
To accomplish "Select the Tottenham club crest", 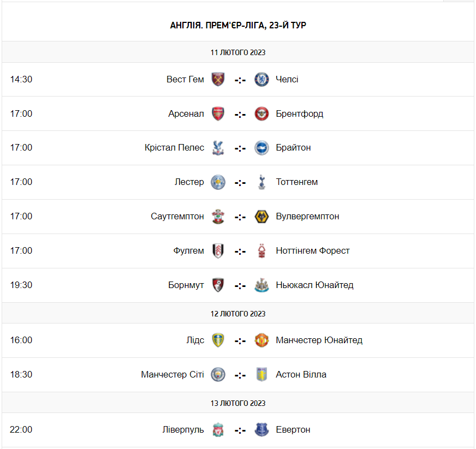I will pyautogui.click(x=261, y=182).
